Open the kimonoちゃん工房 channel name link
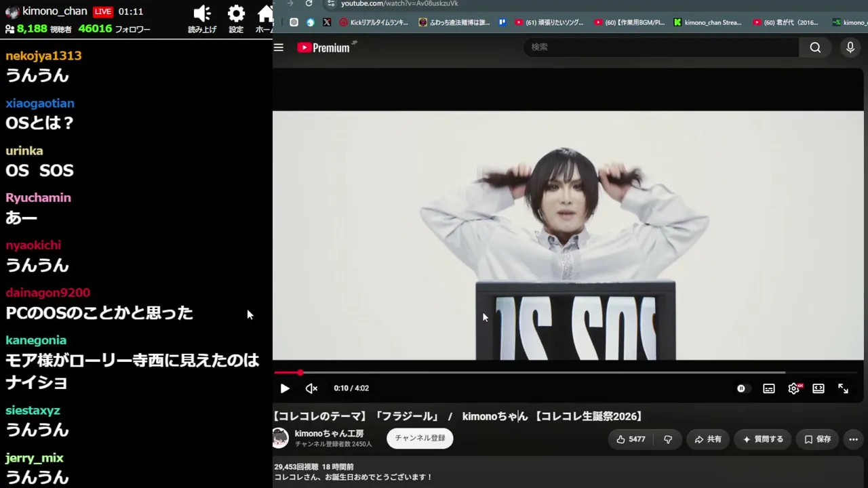The height and width of the screenshot is (488, 868). pyautogui.click(x=329, y=434)
